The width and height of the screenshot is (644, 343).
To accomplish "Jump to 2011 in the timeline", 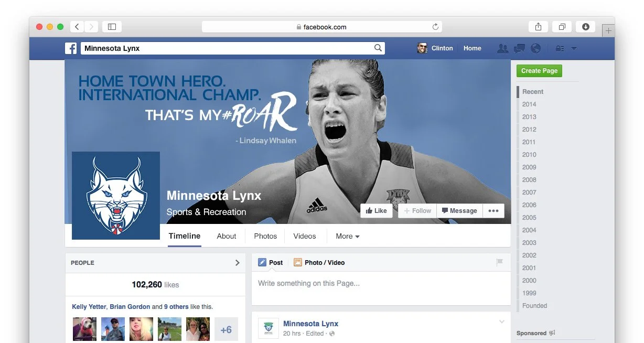I will [529, 142].
